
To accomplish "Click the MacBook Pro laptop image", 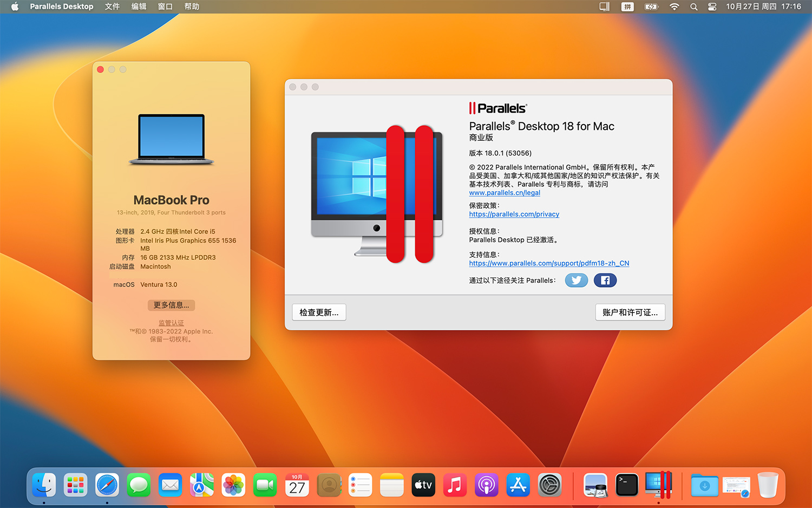I will pyautogui.click(x=171, y=139).
